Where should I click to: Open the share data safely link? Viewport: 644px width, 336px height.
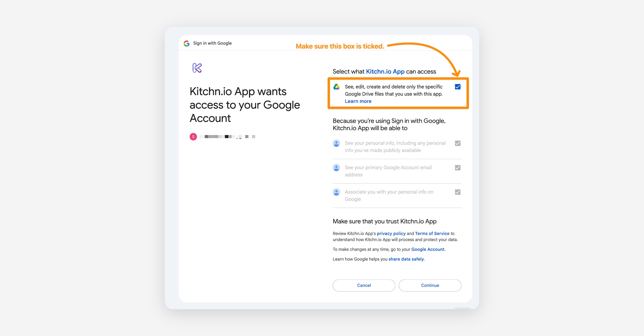point(406,259)
